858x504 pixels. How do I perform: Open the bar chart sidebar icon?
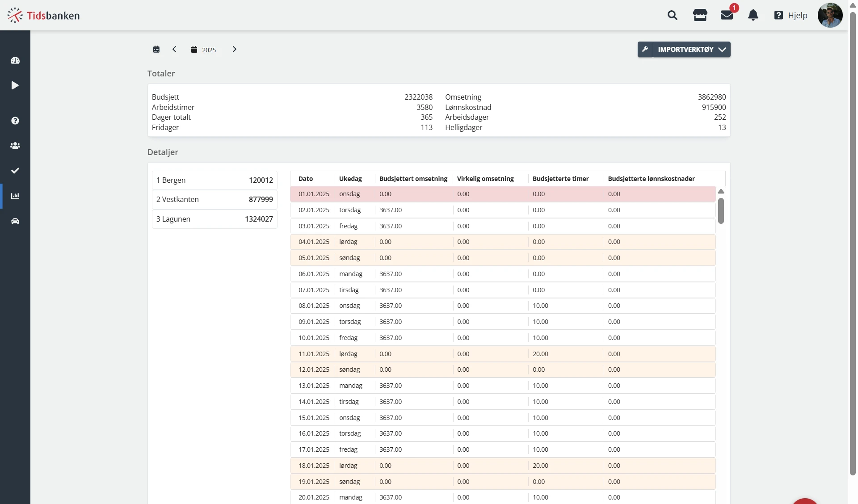(x=15, y=196)
